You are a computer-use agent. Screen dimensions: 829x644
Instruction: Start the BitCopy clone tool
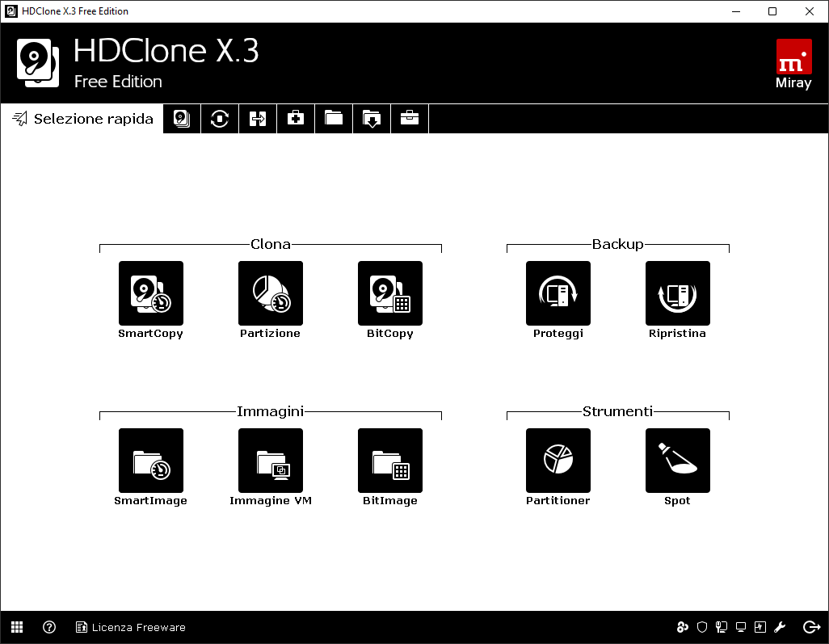390,293
